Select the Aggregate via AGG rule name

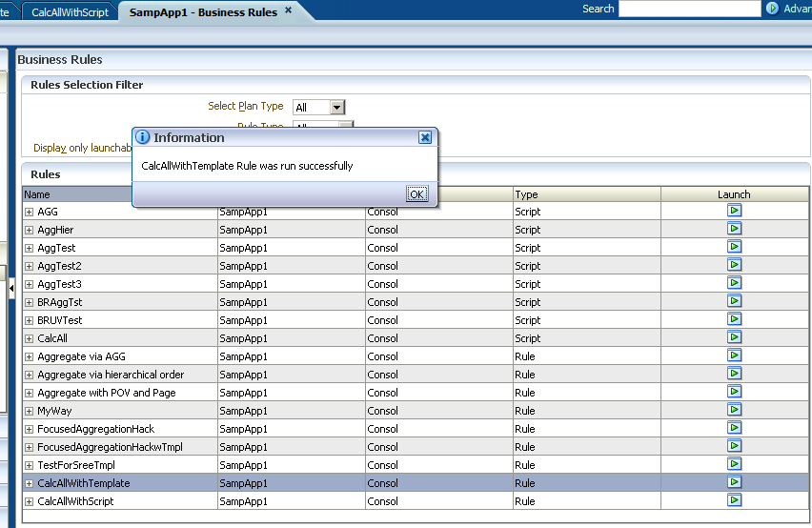pos(81,356)
